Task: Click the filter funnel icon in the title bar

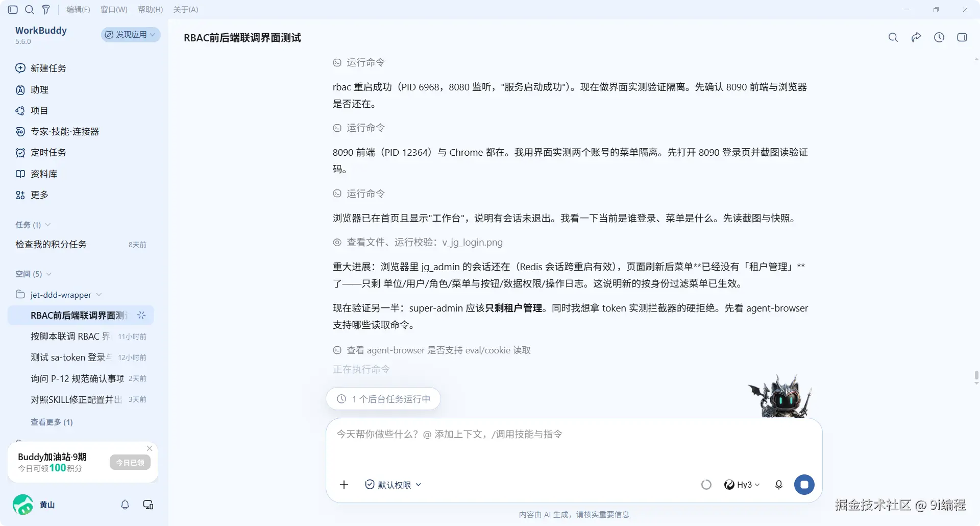Action: point(46,10)
